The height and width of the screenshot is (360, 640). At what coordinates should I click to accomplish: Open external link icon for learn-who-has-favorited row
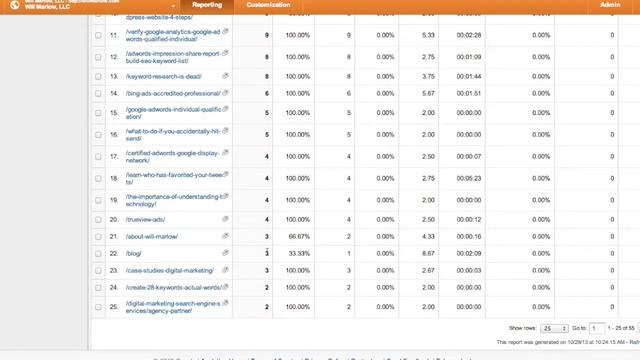226,174
